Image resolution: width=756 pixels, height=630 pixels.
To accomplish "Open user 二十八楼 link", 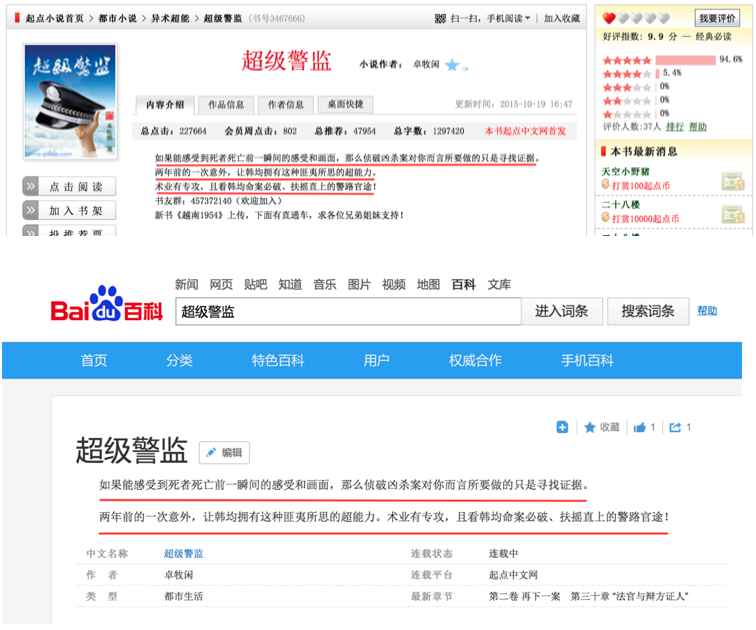I will click(x=621, y=205).
